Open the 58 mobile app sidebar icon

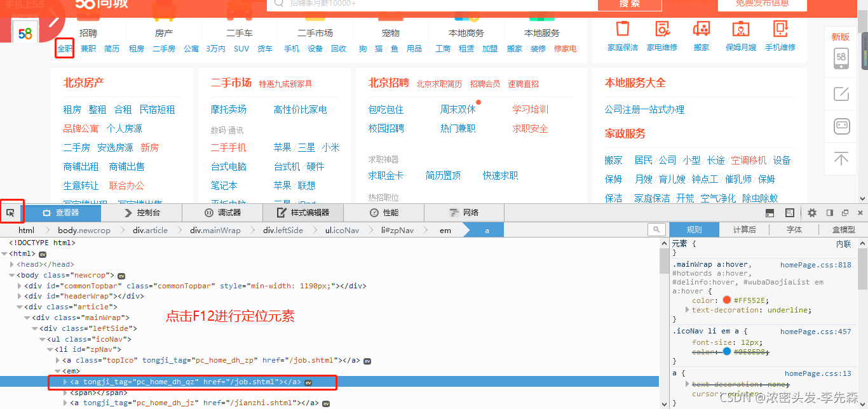tap(841, 58)
